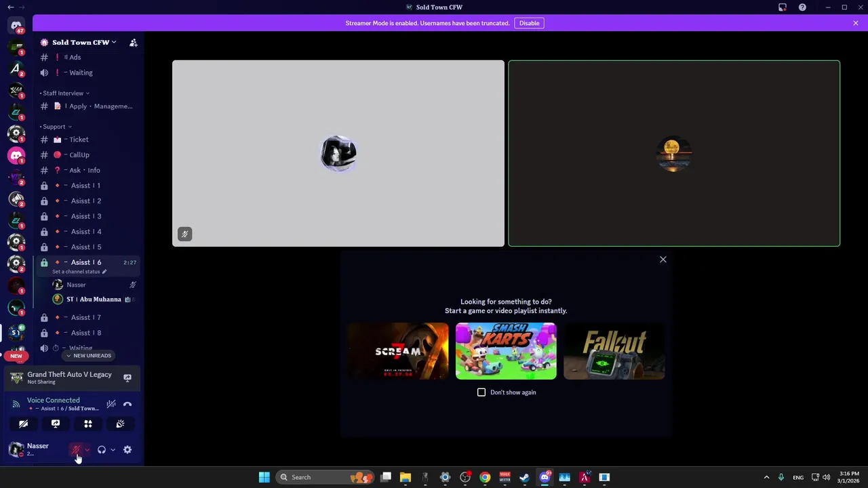Select locked voice channel Asisst 5
This screenshot has width=868, height=488.
click(x=88, y=247)
